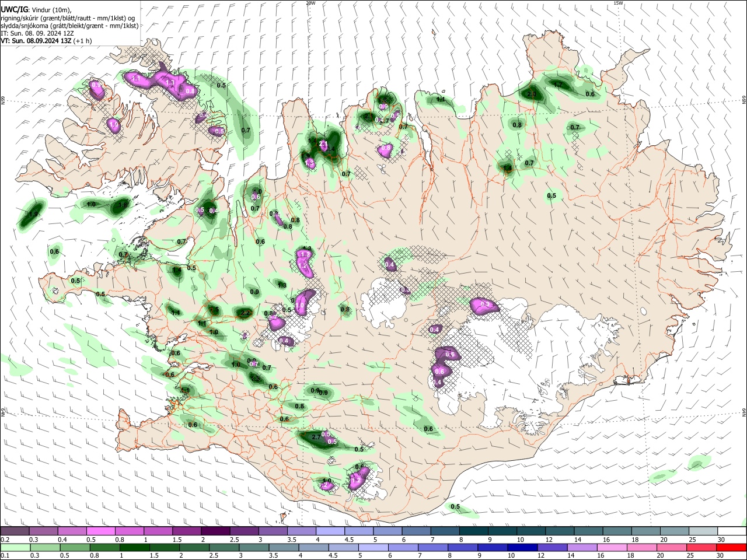Image resolution: width=747 pixels, height=560 pixels.
Task: Click the '1.7' precipitation value on the map
Action: [x=558, y=85]
